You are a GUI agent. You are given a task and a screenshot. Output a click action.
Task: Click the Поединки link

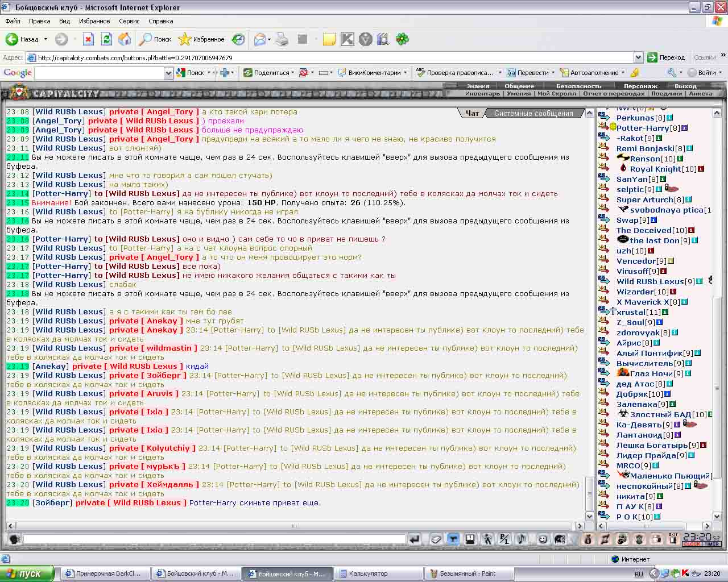pyautogui.click(x=666, y=93)
